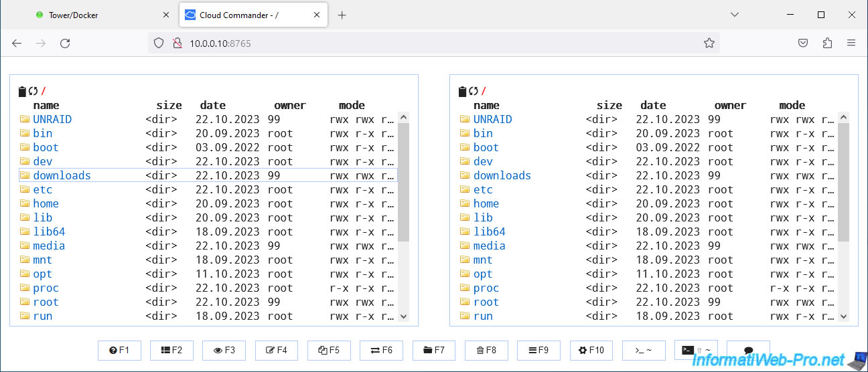Click the left panel scrollbar down arrow

(x=403, y=316)
